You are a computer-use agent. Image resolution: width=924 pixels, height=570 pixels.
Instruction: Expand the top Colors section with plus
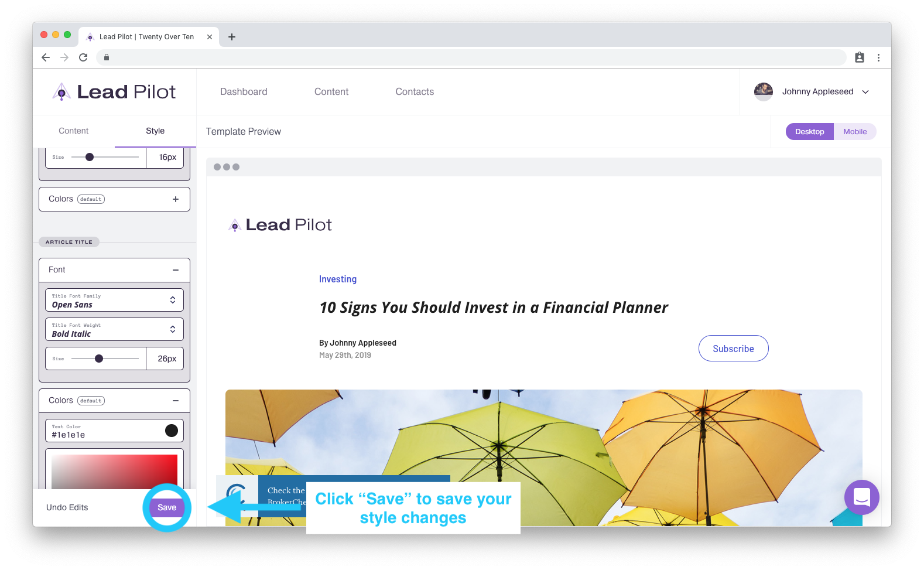click(176, 199)
